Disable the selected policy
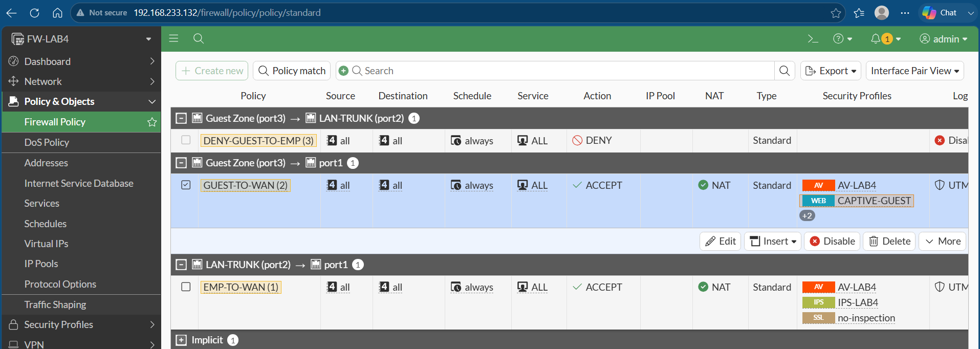Image resolution: width=980 pixels, height=349 pixels. click(832, 241)
